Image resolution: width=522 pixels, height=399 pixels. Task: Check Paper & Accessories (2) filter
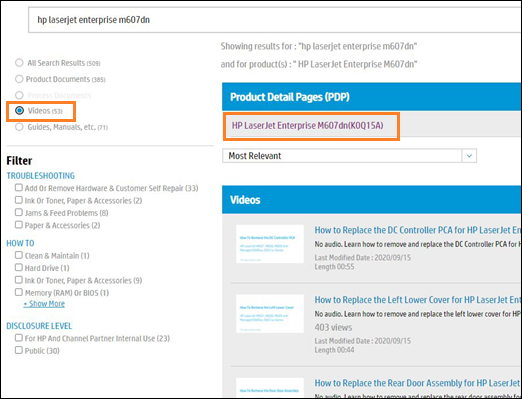[x=19, y=225]
